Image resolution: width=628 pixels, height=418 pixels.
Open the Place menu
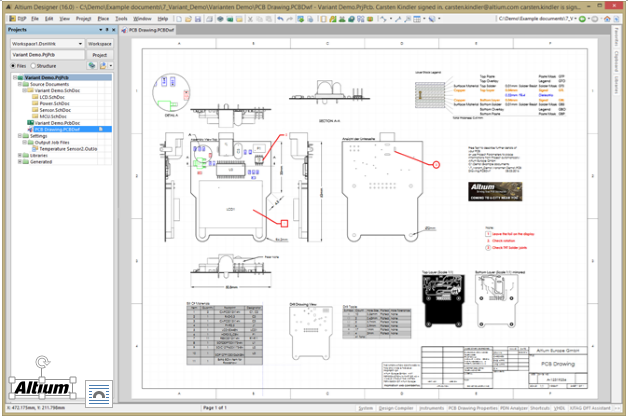click(103, 19)
